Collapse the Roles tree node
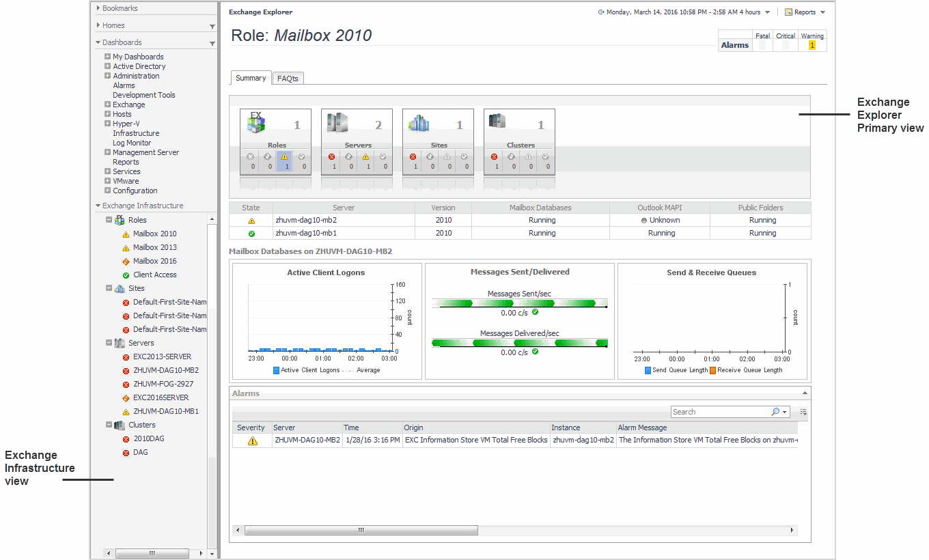Image resolution: width=929 pixels, height=560 pixels. tap(109, 220)
